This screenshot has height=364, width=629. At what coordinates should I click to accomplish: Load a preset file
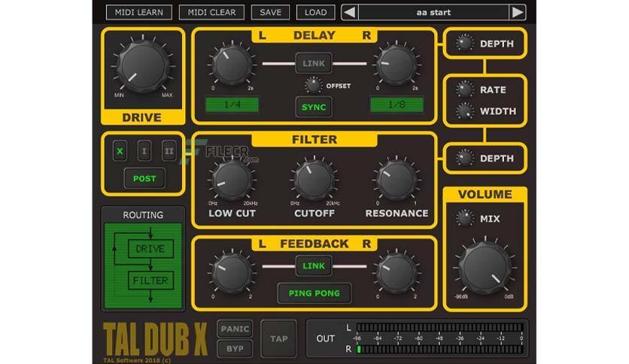tap(315, 13)
